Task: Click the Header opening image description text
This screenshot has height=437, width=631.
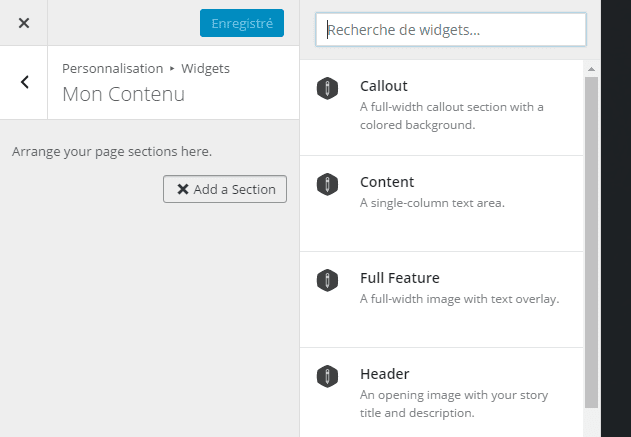Action: pyautogui.click(x=454, y=404)
